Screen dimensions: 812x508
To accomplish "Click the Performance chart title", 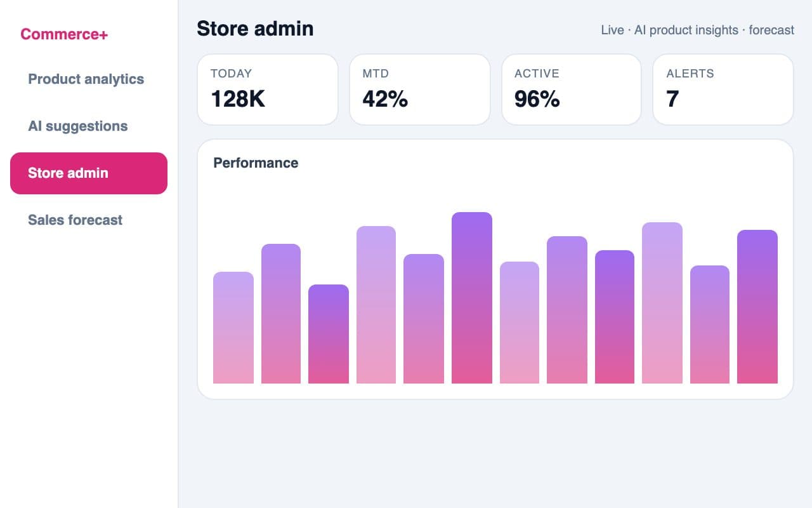I will (x=256, y=163).
